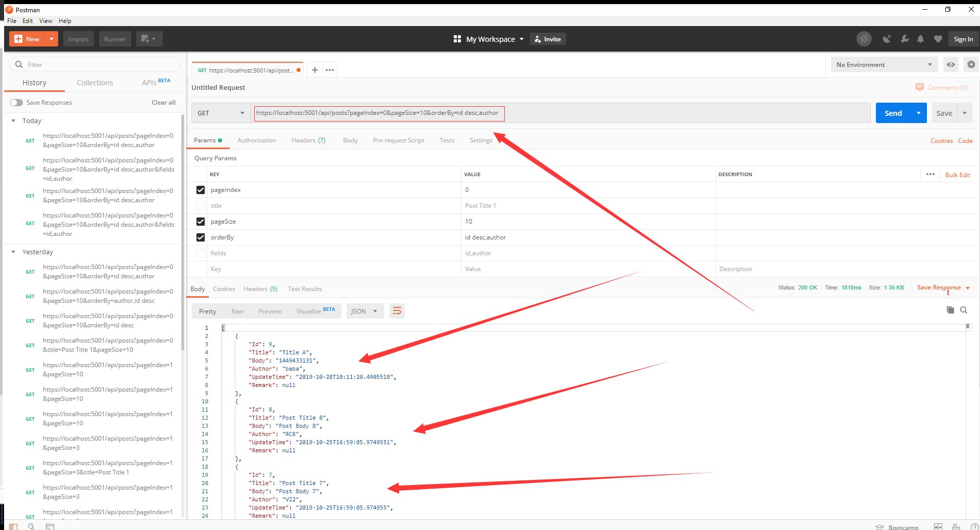Open environment quick look eye icon
The image size is (980, 530).
coord(951,64)
